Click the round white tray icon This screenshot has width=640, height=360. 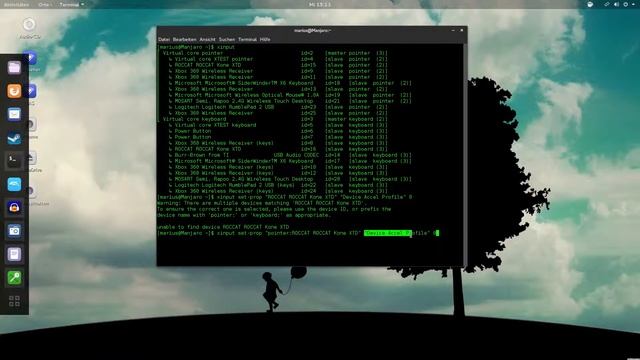coord(590,4)
